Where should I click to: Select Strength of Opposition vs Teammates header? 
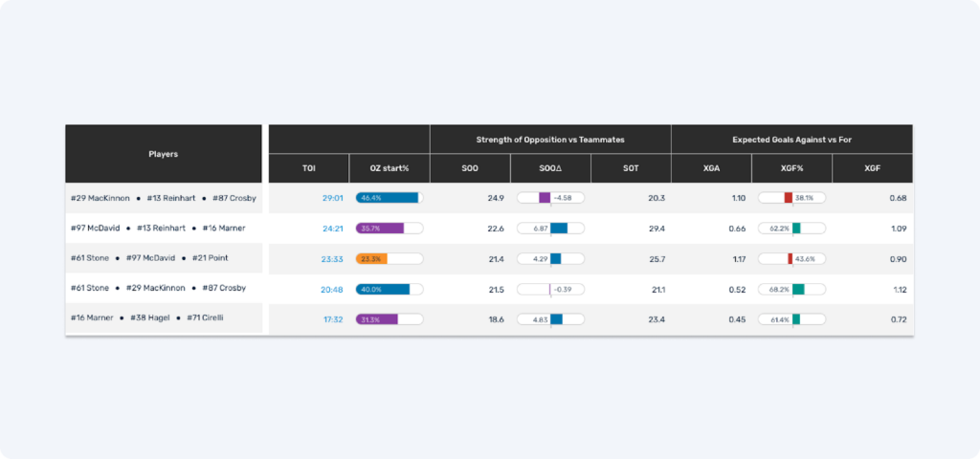click(x=550, y=140)
